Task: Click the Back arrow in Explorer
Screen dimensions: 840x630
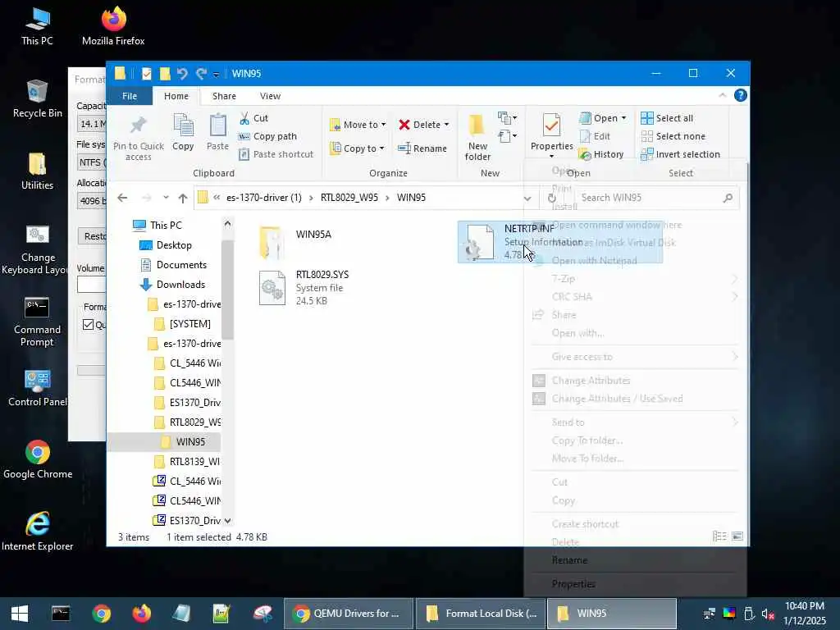Action: click(x=122, y=198)
